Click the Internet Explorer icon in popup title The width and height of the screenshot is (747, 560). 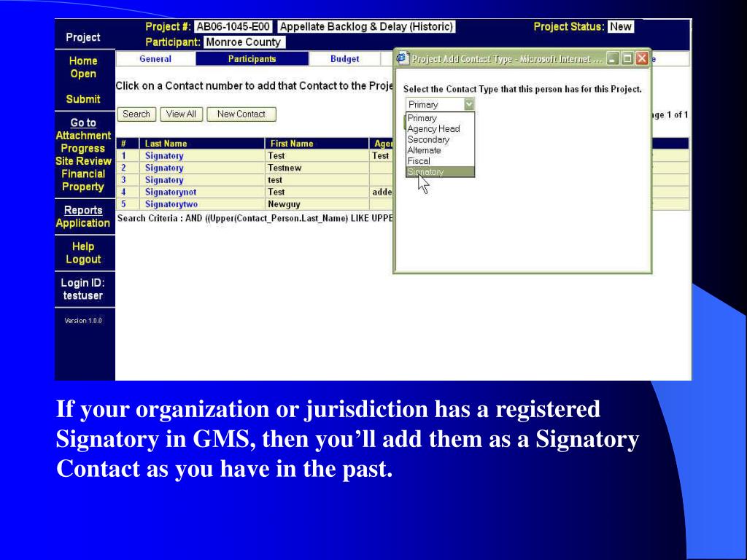click(x=403, y=58)
